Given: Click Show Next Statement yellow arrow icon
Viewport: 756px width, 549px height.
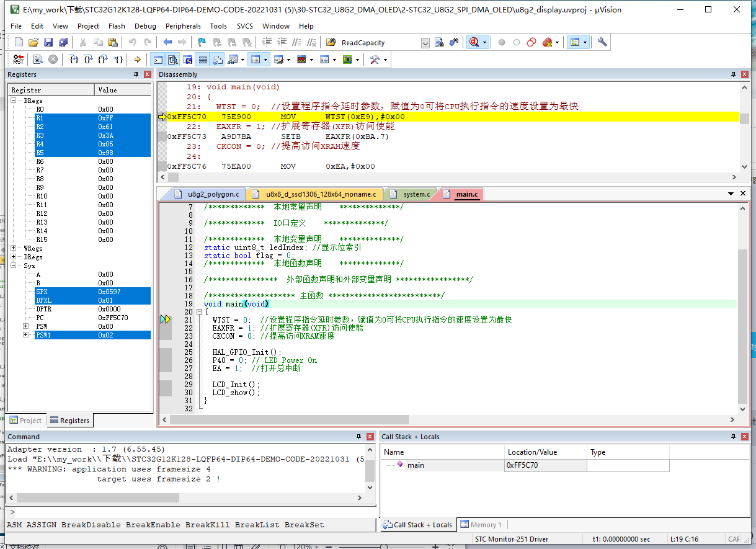Looking at the screenshot, I should click(137, 60).
